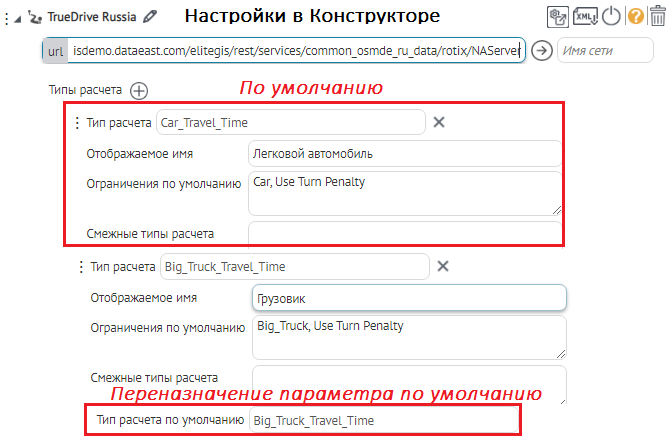Click the service settings icon left of XML

click(x=560, y=17)
